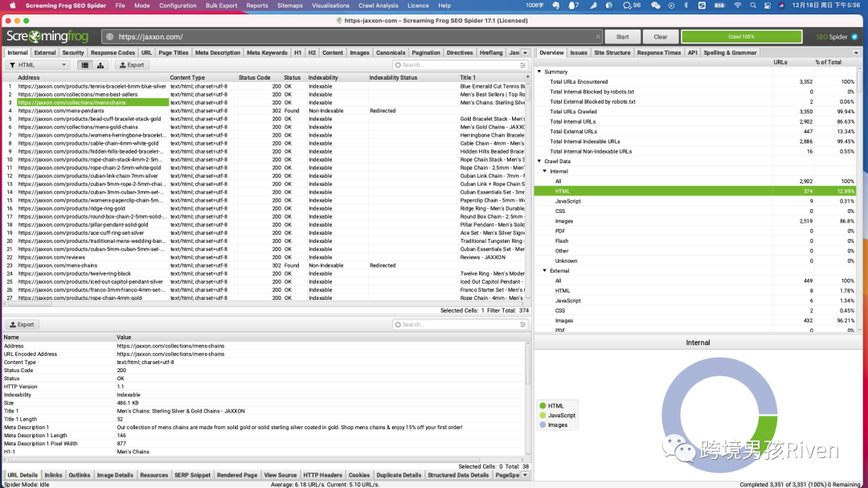The image size is (868, 488).
Task: Open the Crawl Analysis menu
Action: (378, 6)
